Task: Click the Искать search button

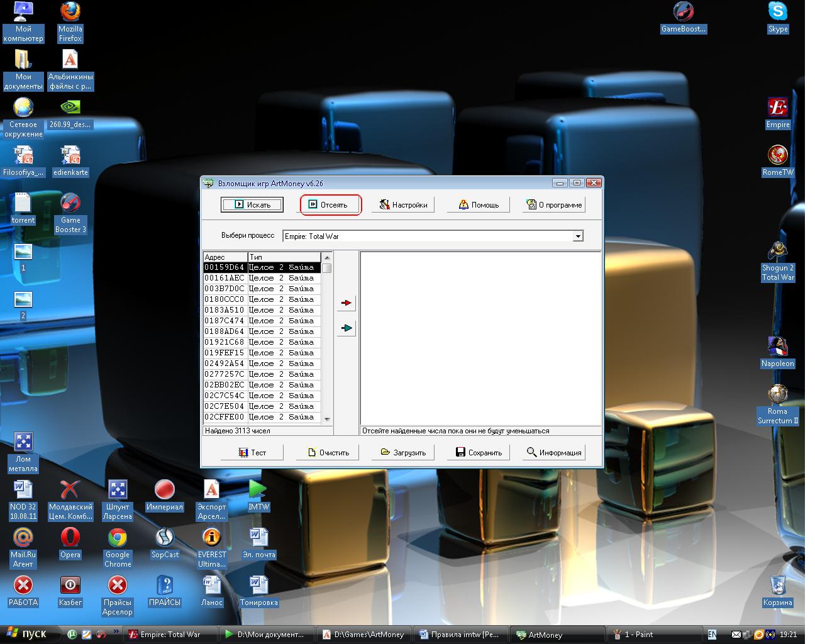Action: [252, 204]
